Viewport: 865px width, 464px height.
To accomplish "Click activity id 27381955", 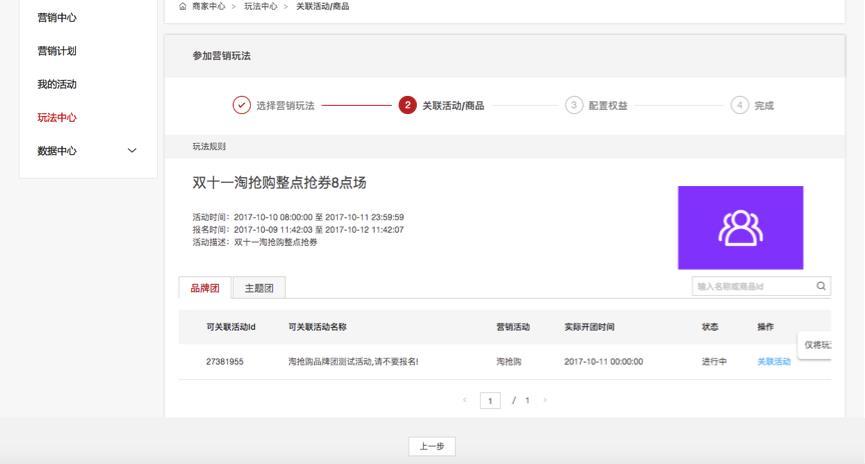I will click(x=225, y=361).
